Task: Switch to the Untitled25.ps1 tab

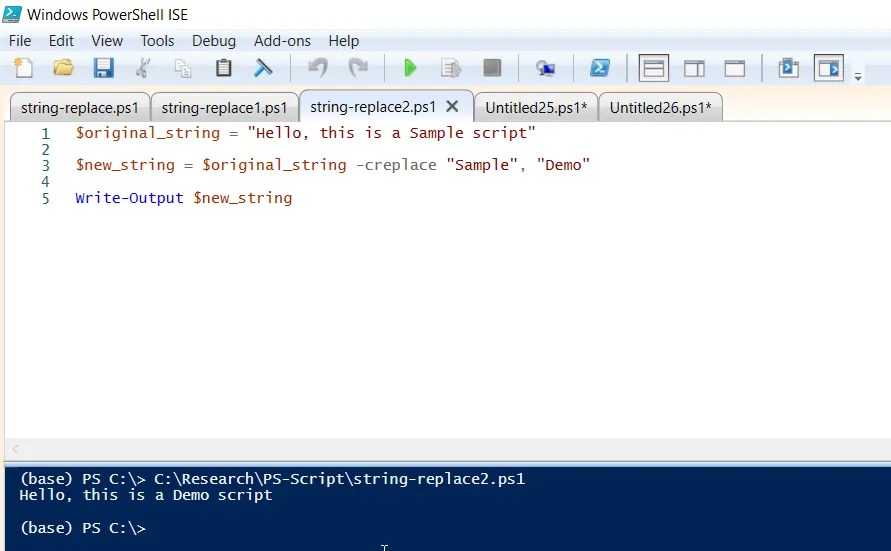Action: (x=536, y=107)
